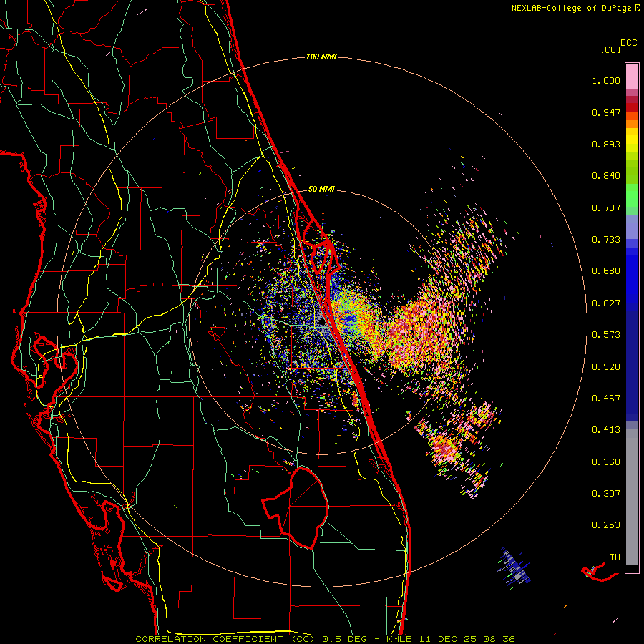Click the Lake Okeechobee red outline

click(x=296, y=507)
